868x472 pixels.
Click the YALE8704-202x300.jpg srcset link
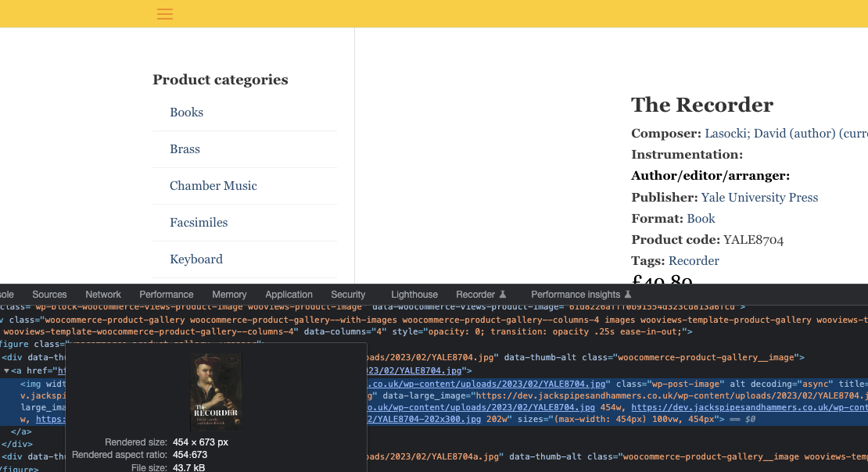(424, 420)
